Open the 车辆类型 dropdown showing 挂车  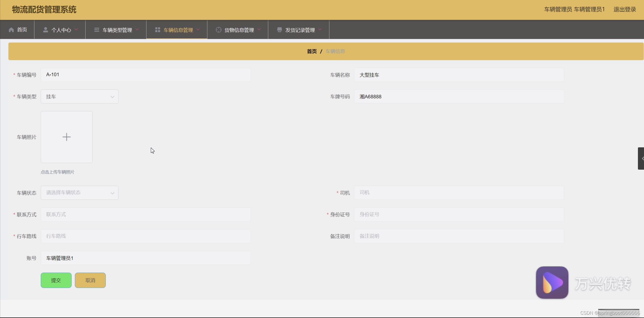pos(79,97)
